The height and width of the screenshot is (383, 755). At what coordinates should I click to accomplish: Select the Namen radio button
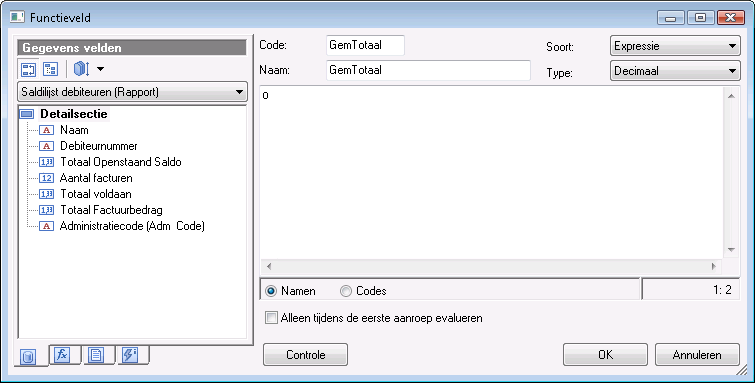pos(271,291)
